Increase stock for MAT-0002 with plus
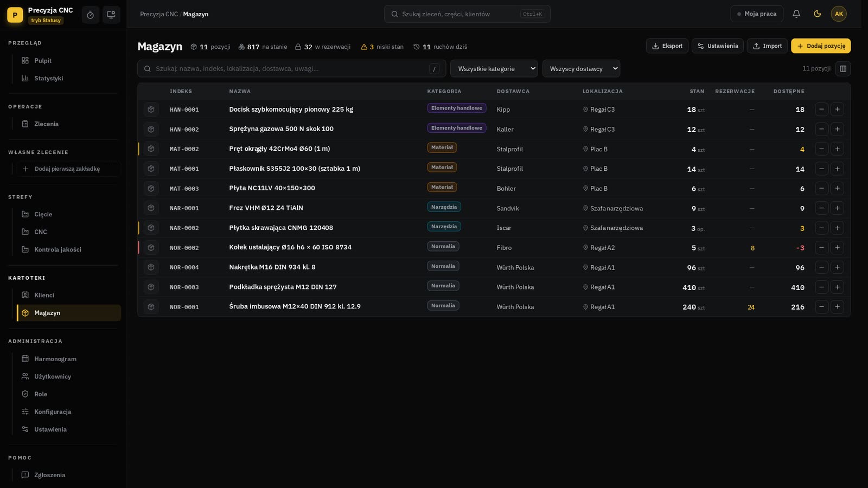Viewport: 868px width, 488px height. pos(837,149)
